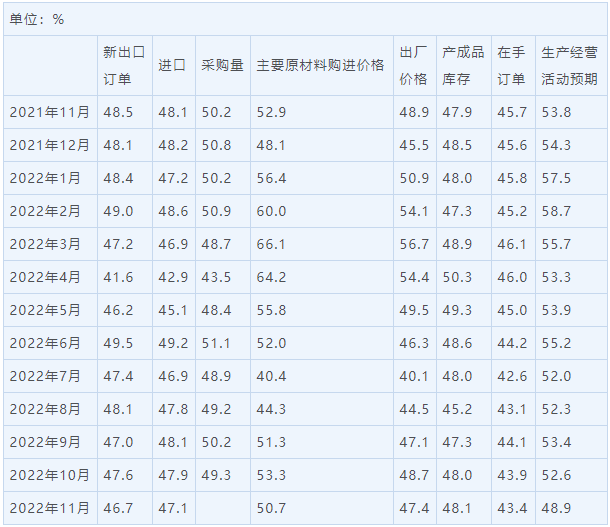Screen dimensions: 610x527
Task: Select the 2022年2月 row label
Action: pyautogui.click(x=45, y=212)
